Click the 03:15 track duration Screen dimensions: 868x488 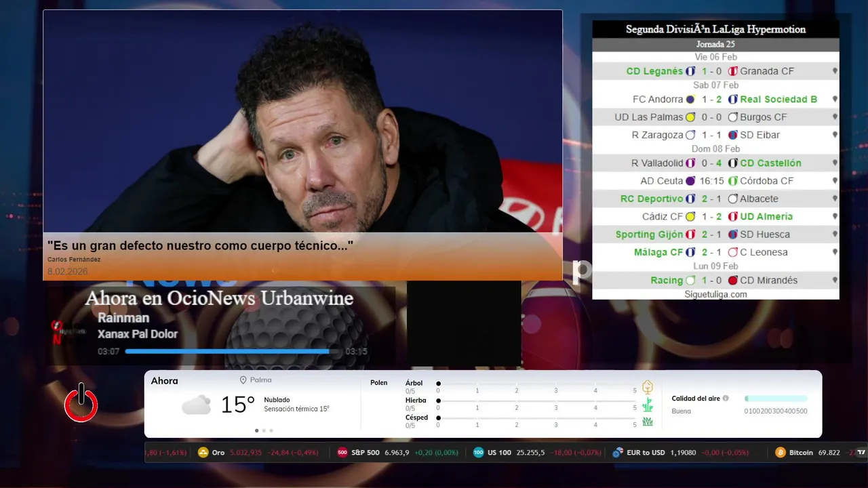point(356,352)
